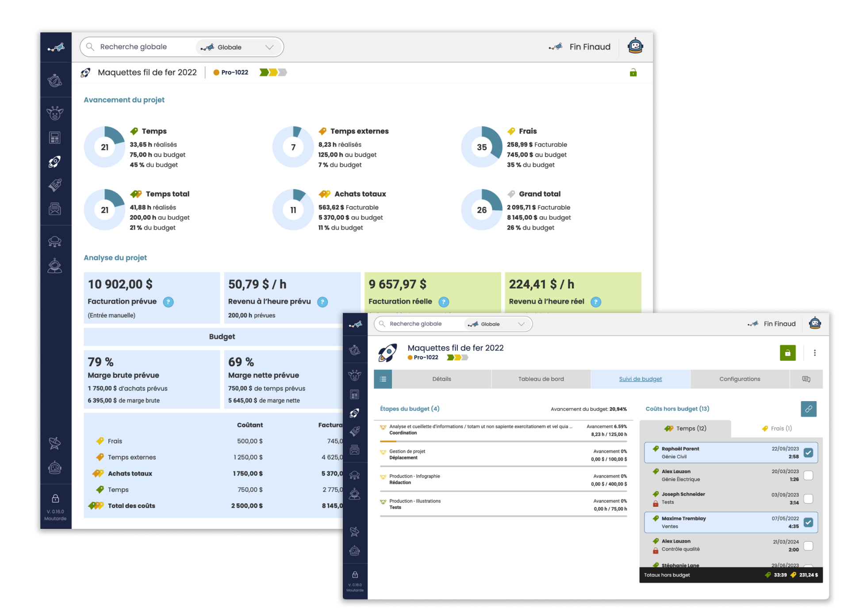Click the Grand total donut chart showing 26
Viewport: 867px width, 616px height.
(482, 210)
